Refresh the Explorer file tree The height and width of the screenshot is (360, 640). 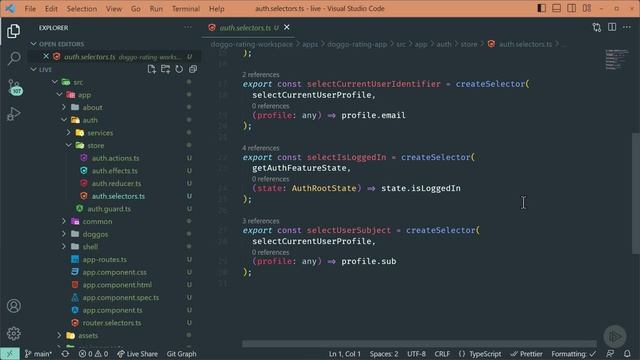[x=179, y=69]
